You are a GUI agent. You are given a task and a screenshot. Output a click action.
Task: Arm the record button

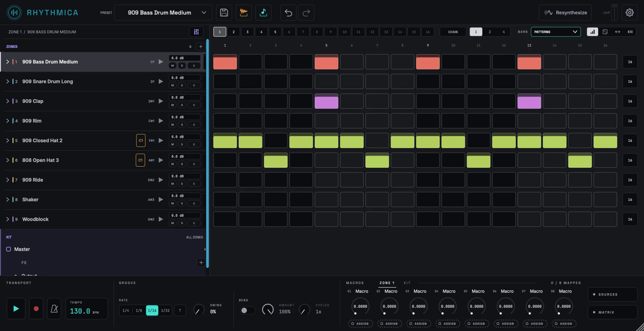pos(36,309)
